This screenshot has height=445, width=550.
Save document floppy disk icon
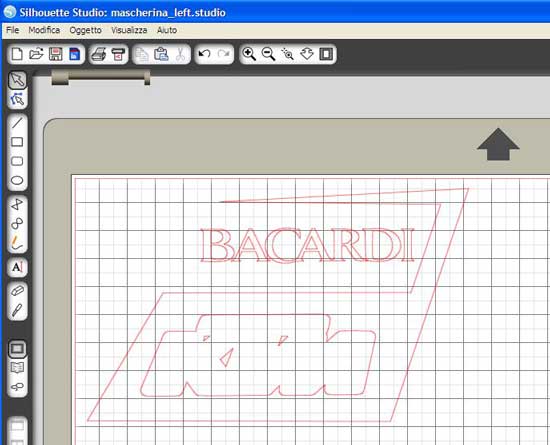click(55, 54)
